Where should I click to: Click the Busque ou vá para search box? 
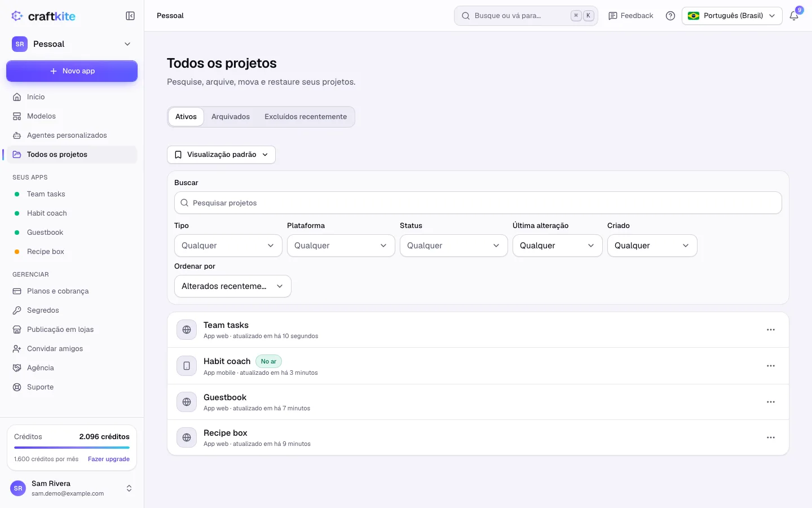coord(526,16)
